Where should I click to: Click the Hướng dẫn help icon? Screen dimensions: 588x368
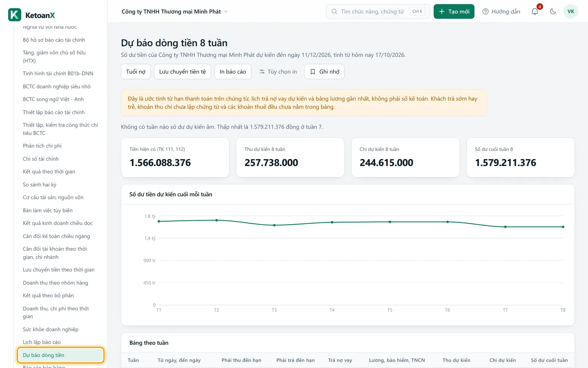click(485, 11)
